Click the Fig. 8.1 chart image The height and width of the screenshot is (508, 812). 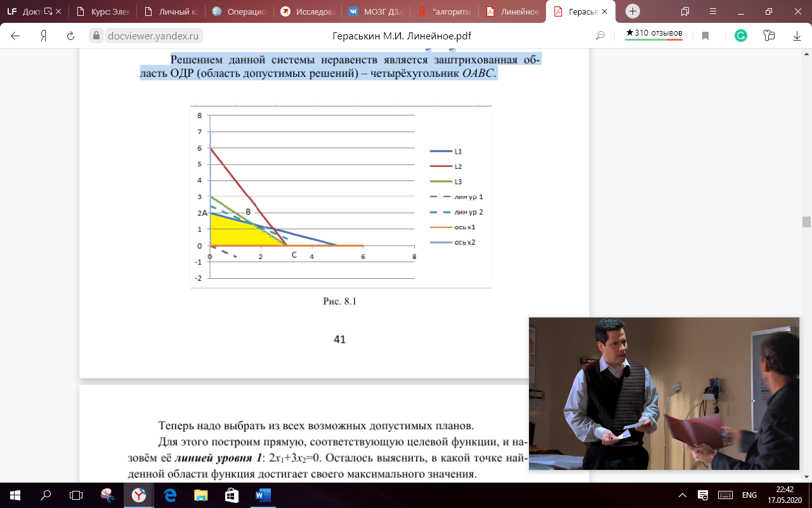pos(341,196)
